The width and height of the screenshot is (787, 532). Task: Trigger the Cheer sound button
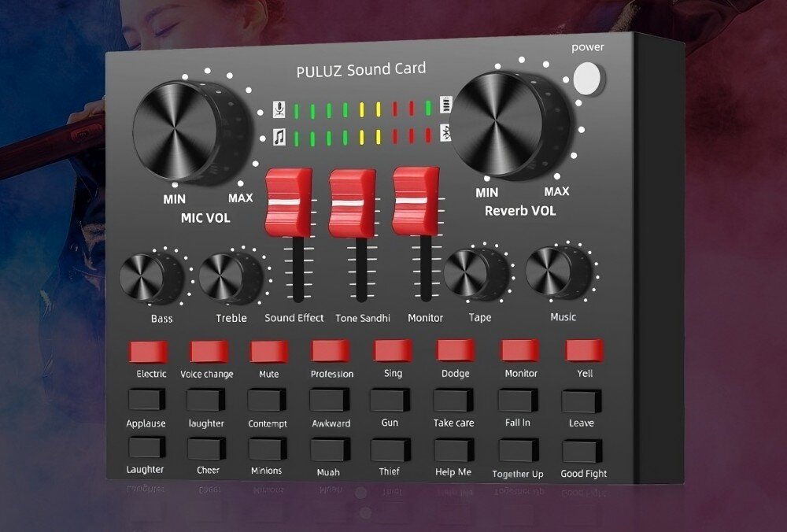(206, 448)
